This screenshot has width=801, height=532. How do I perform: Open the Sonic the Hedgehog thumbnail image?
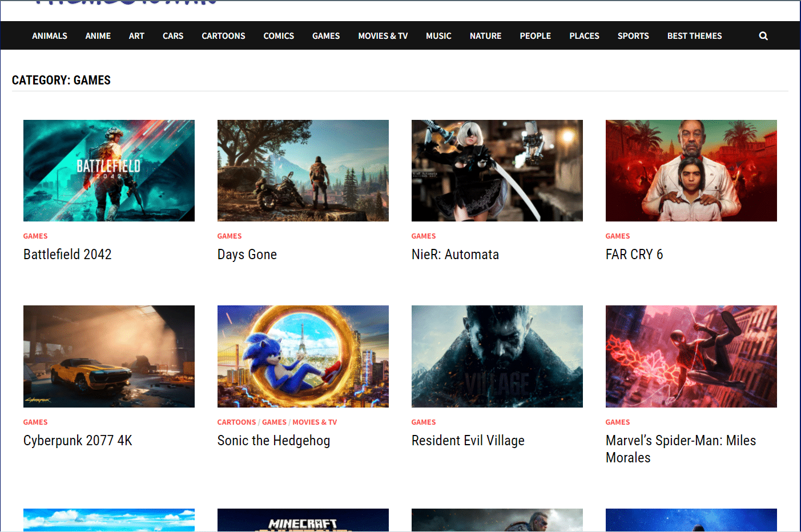[x=303, y=356]
